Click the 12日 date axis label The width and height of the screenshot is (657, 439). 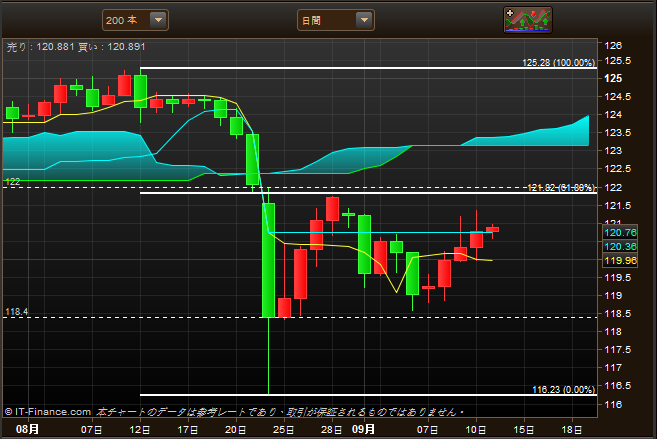140,429
